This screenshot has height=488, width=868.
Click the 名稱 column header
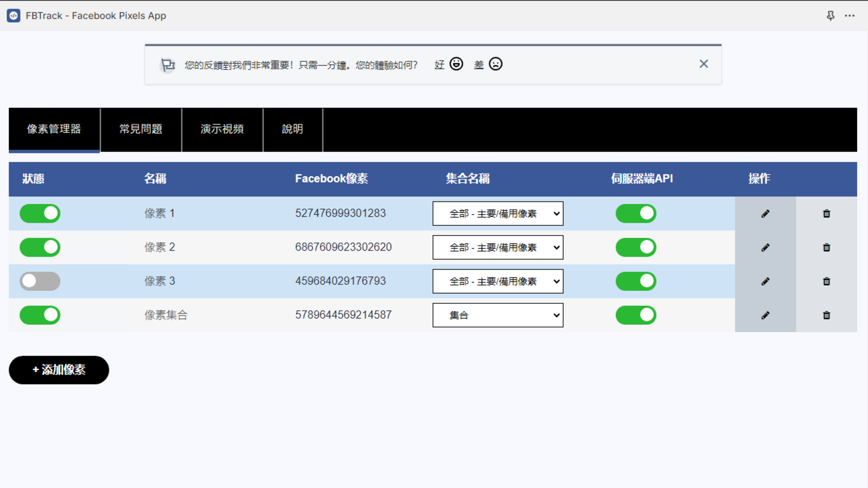click(x=155, y=178)
